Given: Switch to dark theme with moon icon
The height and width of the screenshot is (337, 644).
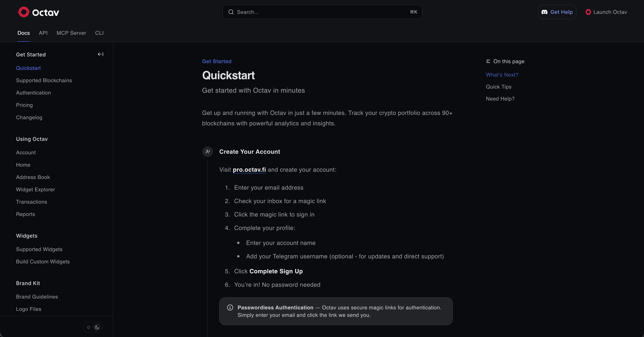Looking at the screenshot, I should [x=97, y=327].
